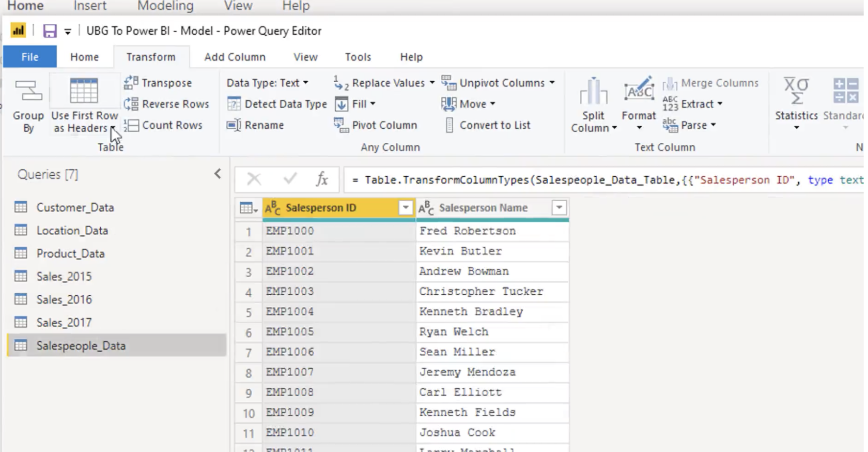868x452 pixels.
Task: Click the Replace Values icon
Action: pyautogui.click(x=341, y=82)
